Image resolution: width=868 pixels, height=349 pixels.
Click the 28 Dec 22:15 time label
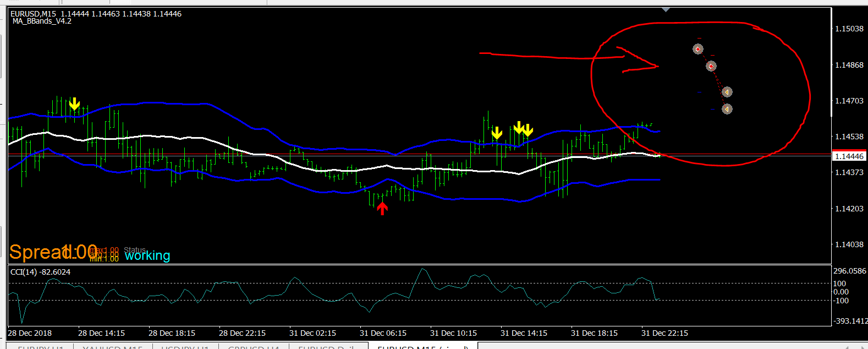pyautogui.click(x=242, y=333)
